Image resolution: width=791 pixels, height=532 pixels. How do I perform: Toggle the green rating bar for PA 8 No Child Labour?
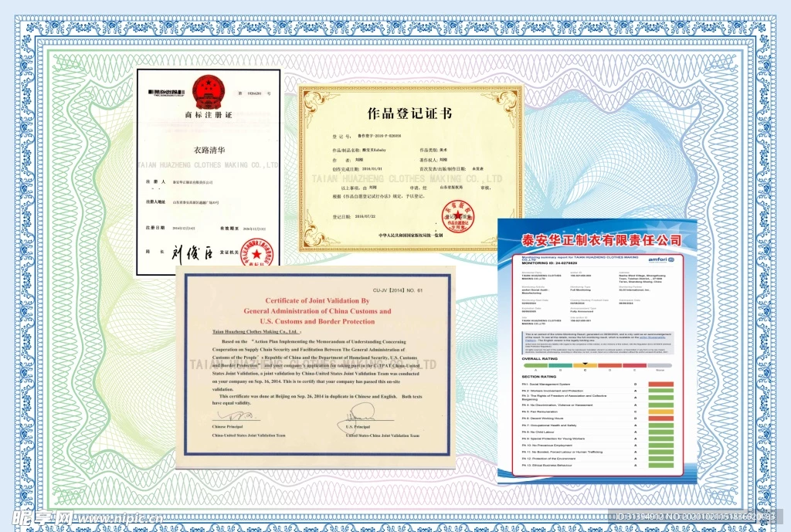[x=660, y=430]
